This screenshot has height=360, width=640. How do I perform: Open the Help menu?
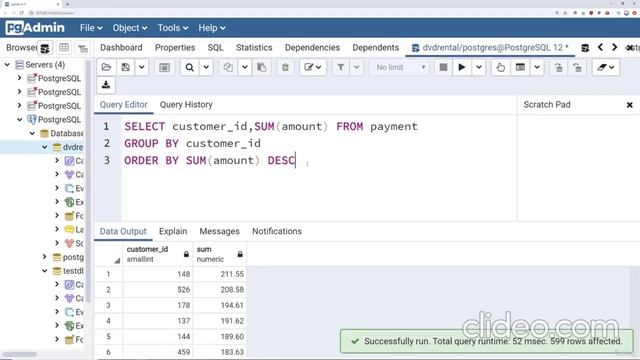(x=211, y=28)
